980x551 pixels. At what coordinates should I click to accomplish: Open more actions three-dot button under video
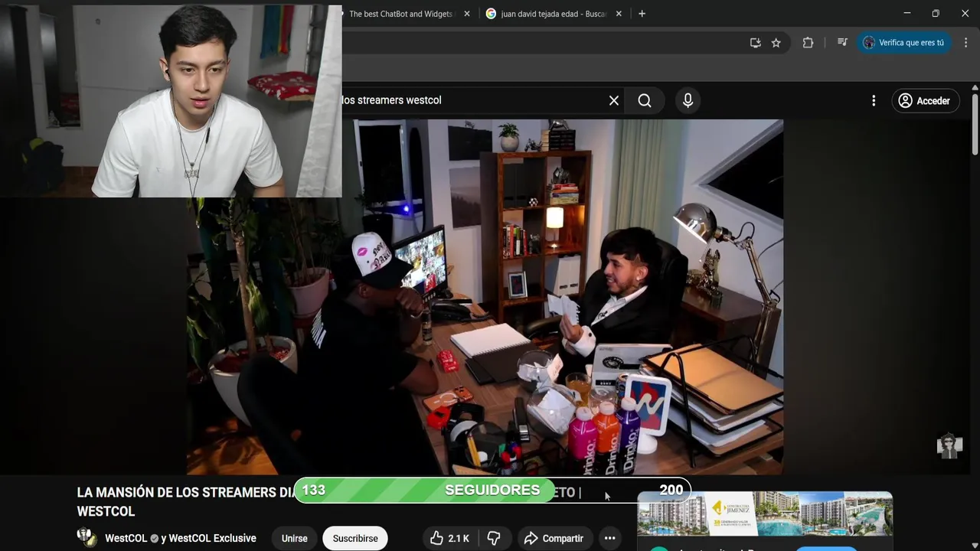(x=609, y=539)
